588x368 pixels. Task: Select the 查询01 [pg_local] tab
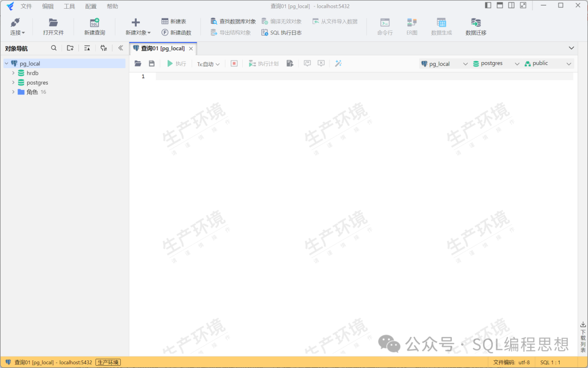(162, 49)
